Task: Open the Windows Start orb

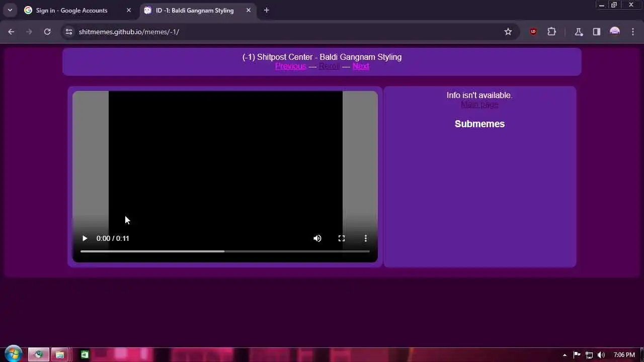Action: coord(13,354)
